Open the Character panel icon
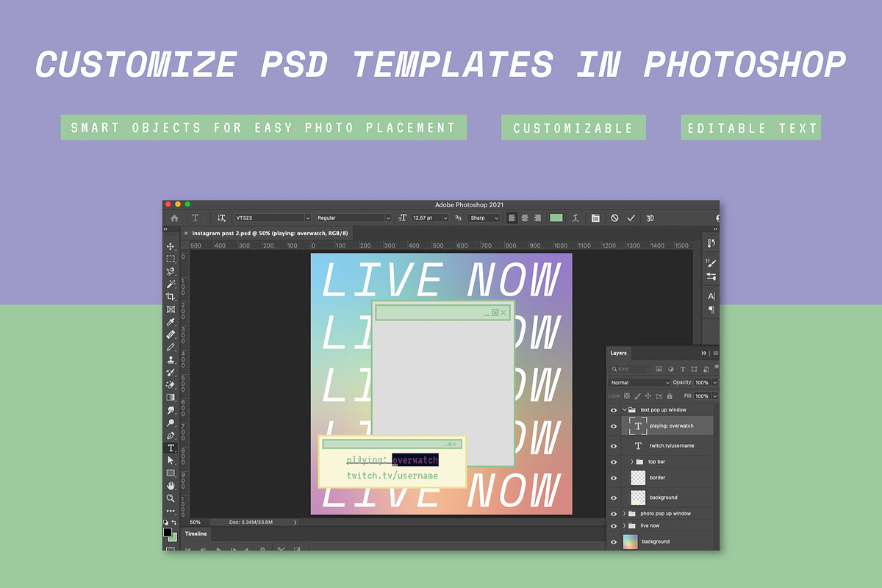The image size is (882, 588). point(711,296)
